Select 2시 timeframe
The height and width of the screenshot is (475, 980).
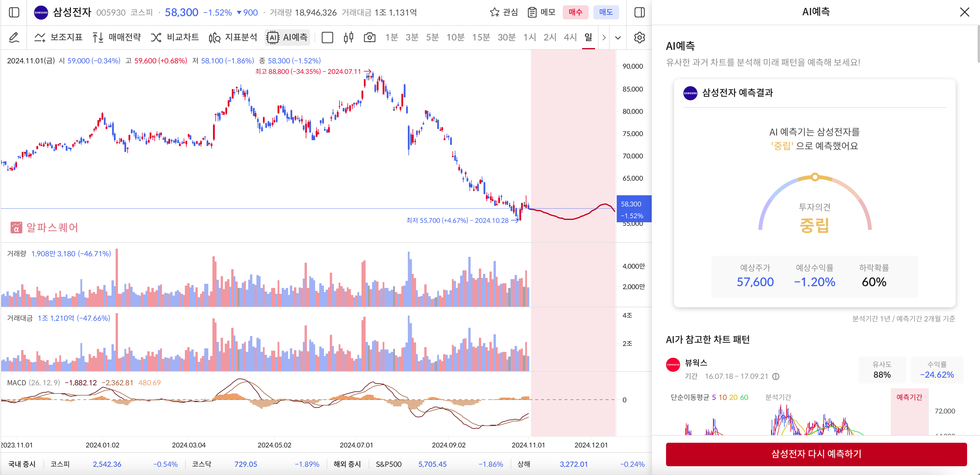click(550, 37)
